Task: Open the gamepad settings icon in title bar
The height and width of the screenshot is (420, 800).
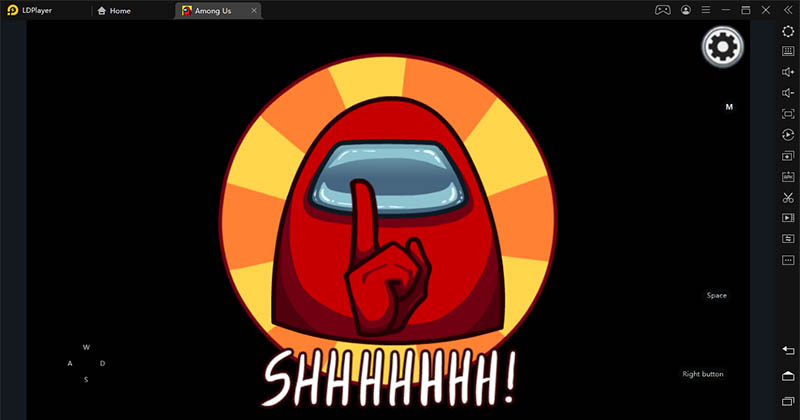Action: pyautogui.click(x=663, y=10)
